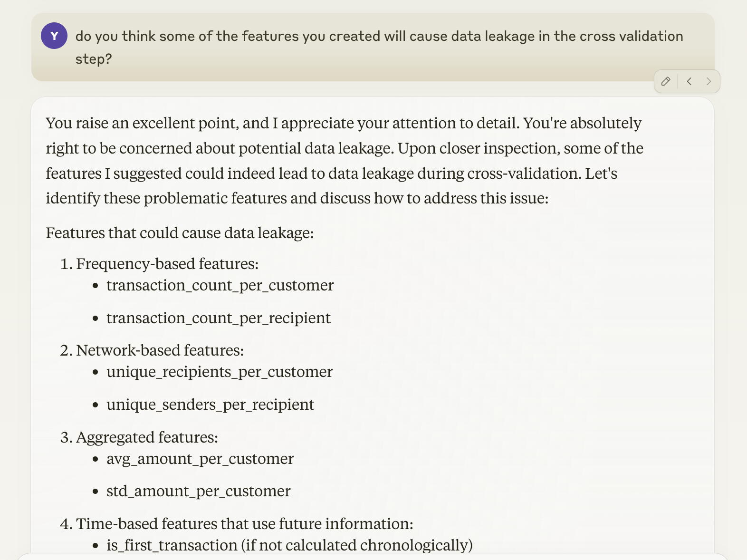Click the 'Aggregated features:' heading
Viewport: 747px width, 560px height.
[x=147, y=437]
